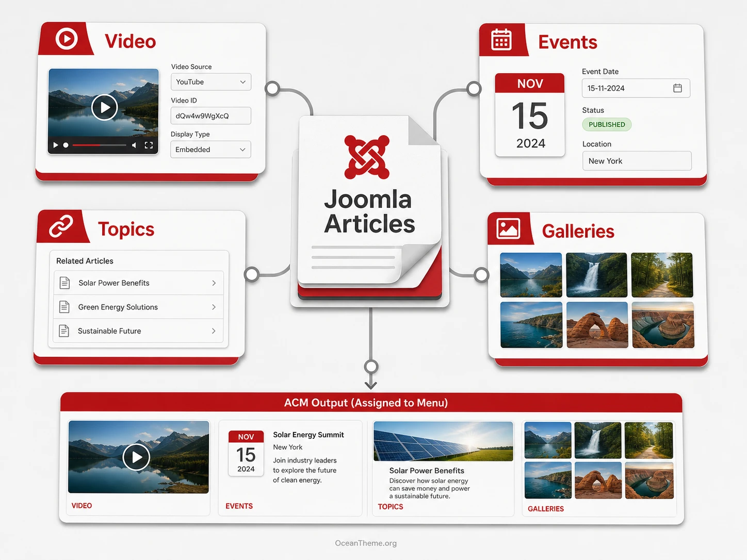The image size is (747, 560).
Task: Open the Green Energy Solutions related article
Action: (x=139, y=307)
